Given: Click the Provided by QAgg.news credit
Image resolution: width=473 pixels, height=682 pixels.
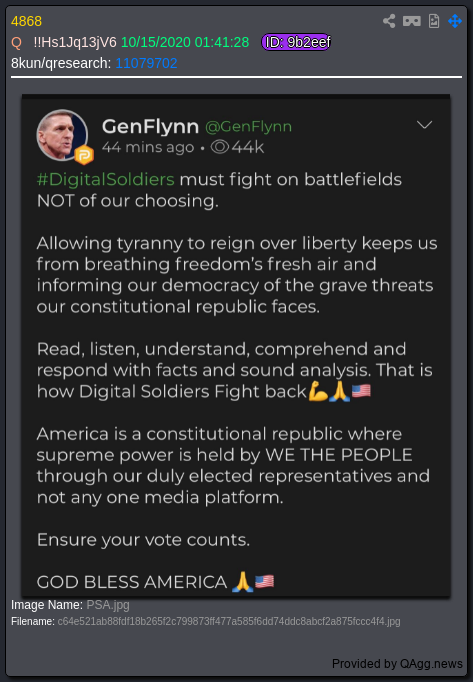Looking at the screenshot, I should tap(397, 664).
